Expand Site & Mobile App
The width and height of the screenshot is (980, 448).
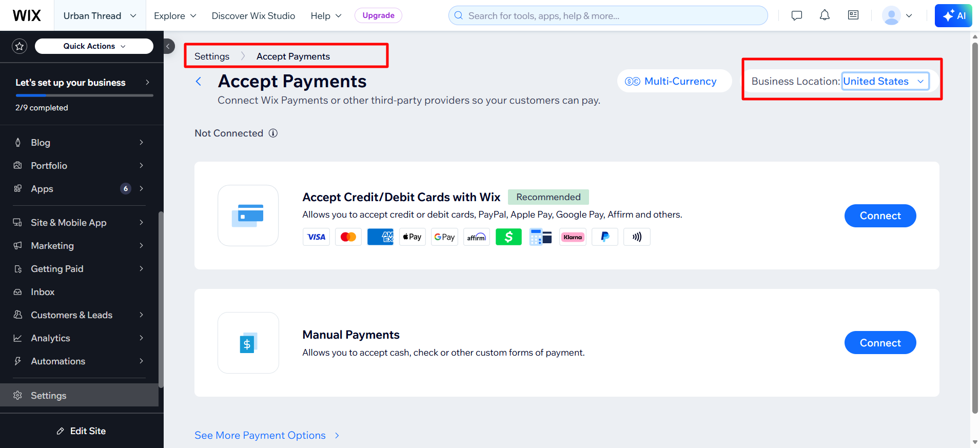[x=79, y=223]
